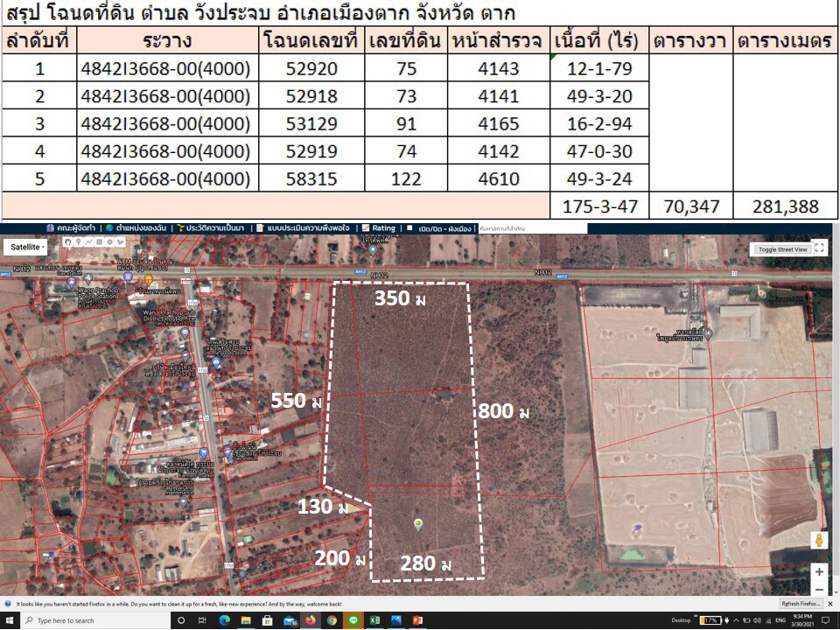Open the แบบประเมินความพึงพอใจ menu item
840x630 pixels.
(x=303, y=228)
